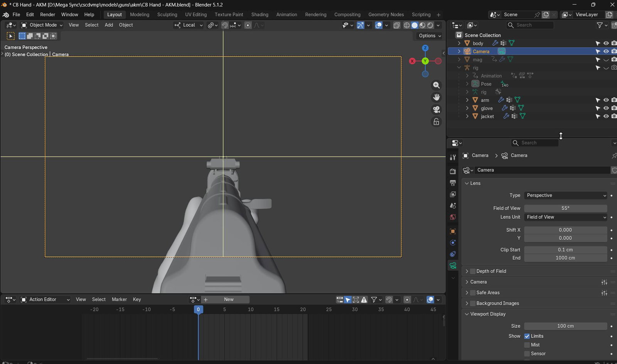This screenshot has height=364, width=617.
Task: Open the Render menu
Action: point(48,15)
